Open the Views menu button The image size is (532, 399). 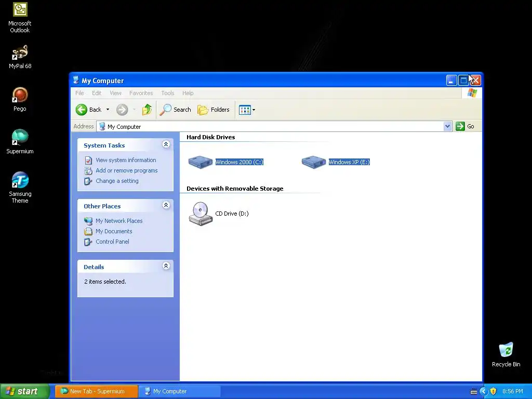pos(247,110)
